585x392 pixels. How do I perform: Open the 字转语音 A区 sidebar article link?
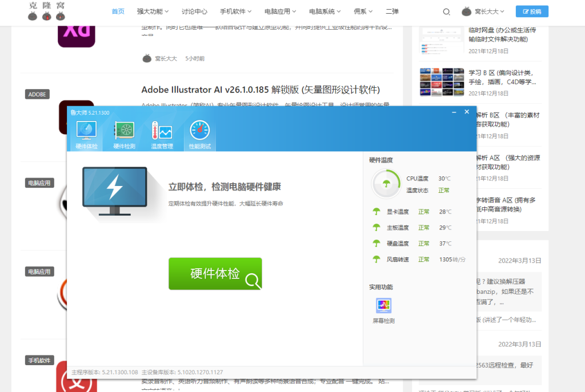pos(506,205)
